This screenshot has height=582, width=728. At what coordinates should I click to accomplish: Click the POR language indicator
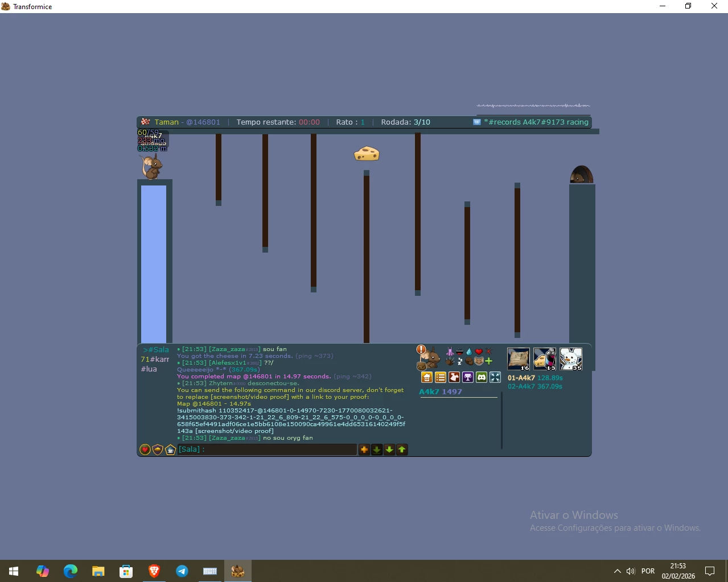pyautogui.click(x=648, y=571)
